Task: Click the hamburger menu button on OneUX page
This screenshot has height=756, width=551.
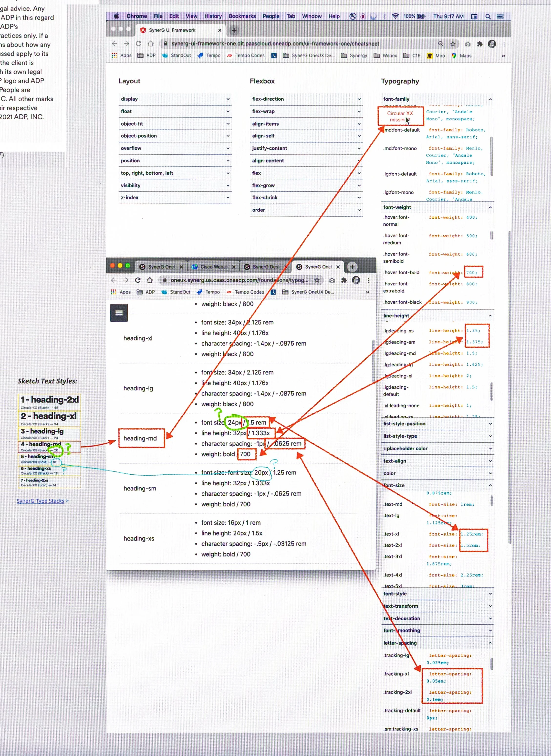Action: click(119, 313)
